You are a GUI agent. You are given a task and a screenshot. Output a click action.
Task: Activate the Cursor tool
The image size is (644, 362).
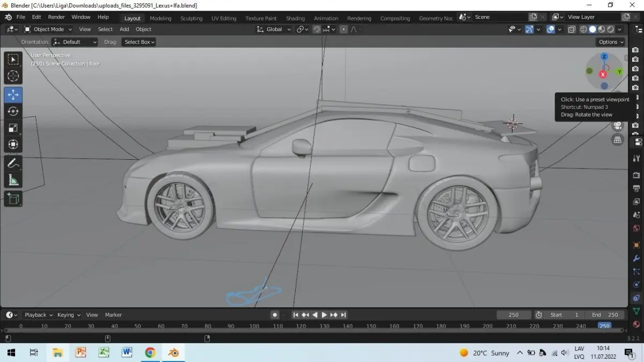pyautogui.click(x=13, y=76)
